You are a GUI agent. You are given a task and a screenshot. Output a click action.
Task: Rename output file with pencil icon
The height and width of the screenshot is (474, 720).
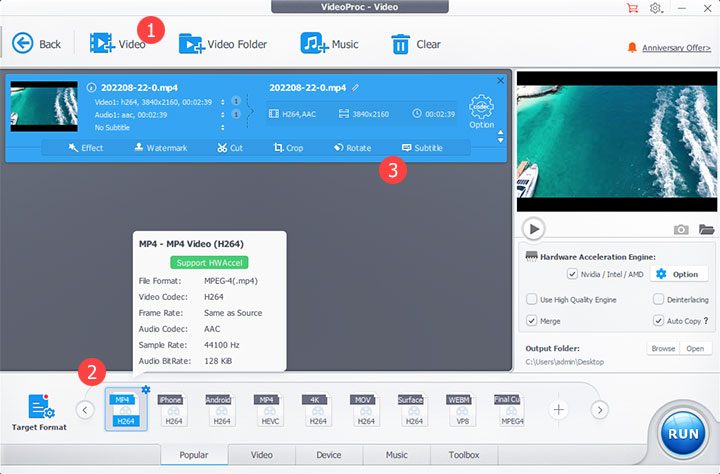(355, 88)
